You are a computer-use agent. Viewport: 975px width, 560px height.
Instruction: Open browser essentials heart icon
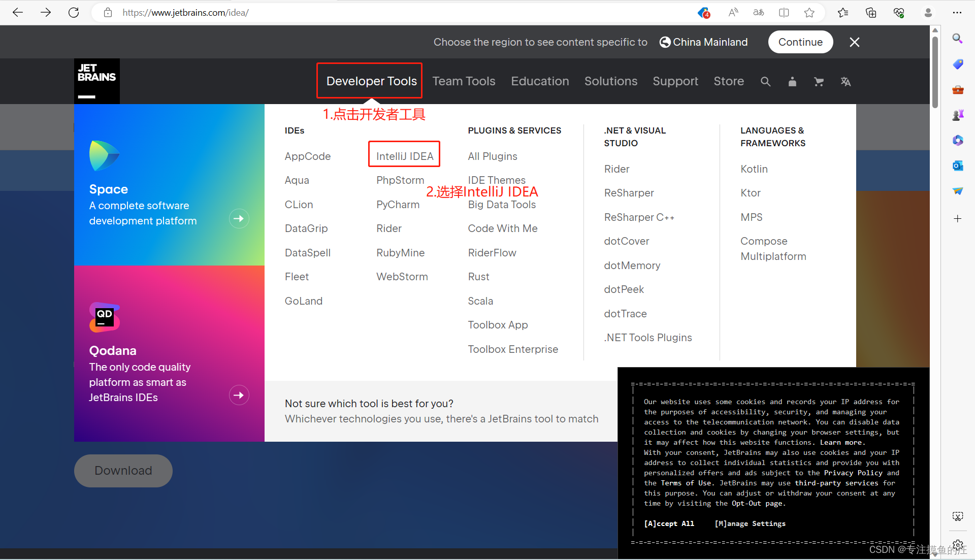899,13
